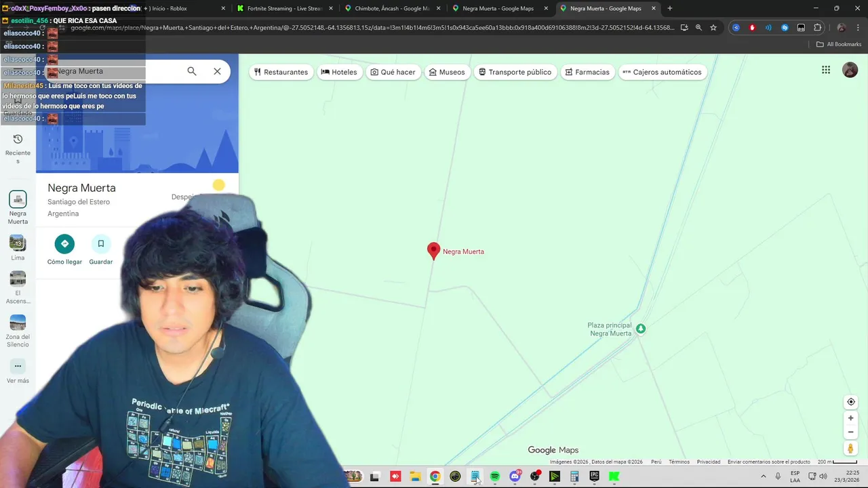The width and height of the screenshot is (868, 488).
Task: Click Ver más in the sidebar
Action: (x=18, y=371)
